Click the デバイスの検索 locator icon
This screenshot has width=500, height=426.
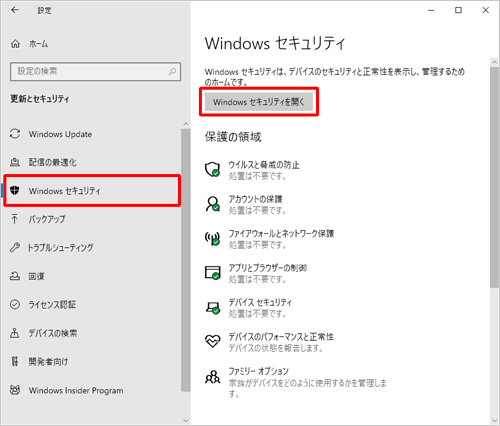[15, 333]
